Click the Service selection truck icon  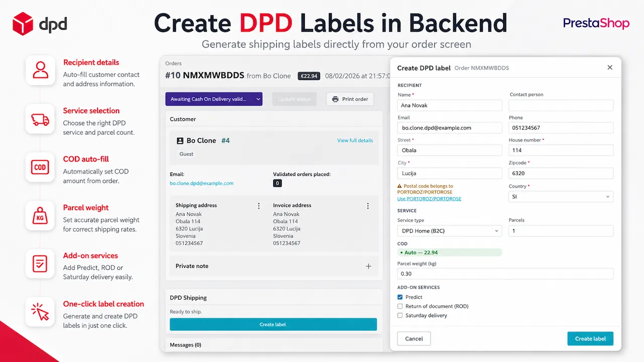(40, 119)
